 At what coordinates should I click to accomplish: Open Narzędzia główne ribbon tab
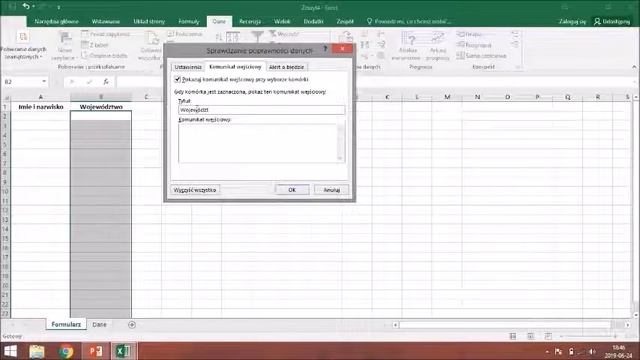[x=56, y=21]
